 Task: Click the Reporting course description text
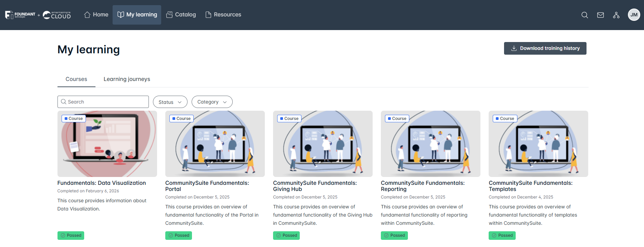coord(424,215)
